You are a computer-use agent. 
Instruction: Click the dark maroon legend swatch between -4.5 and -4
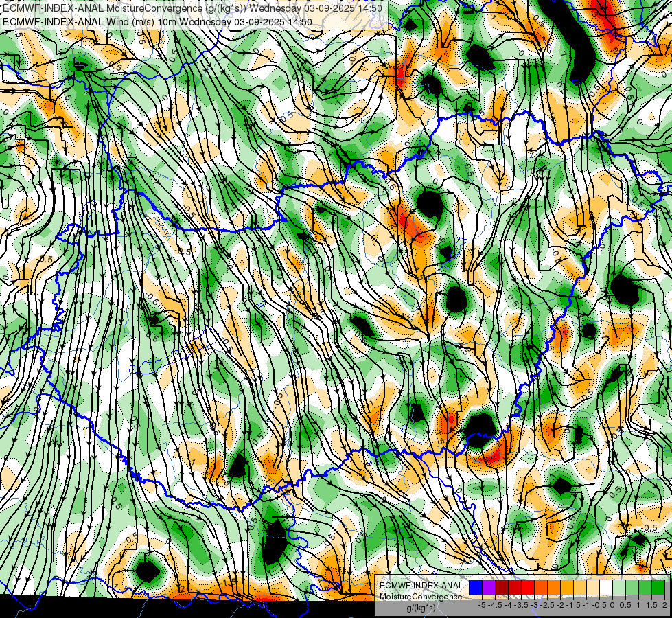[502, 587]
